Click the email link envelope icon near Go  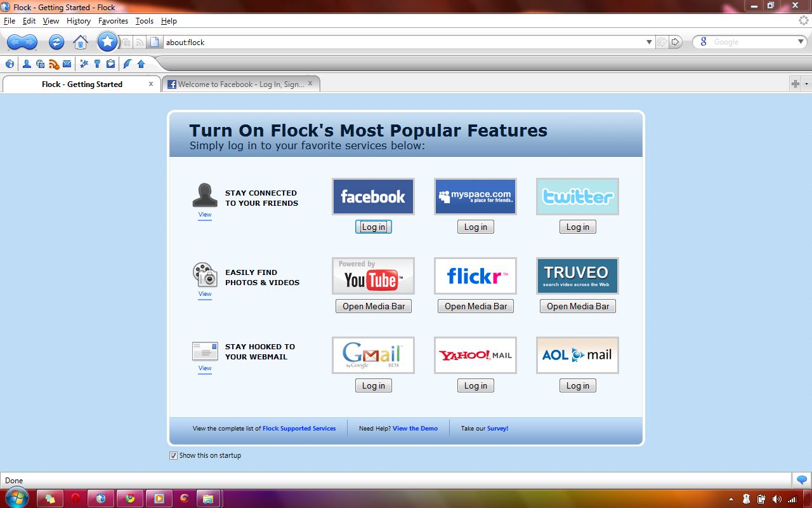click(x=662, y=42)
